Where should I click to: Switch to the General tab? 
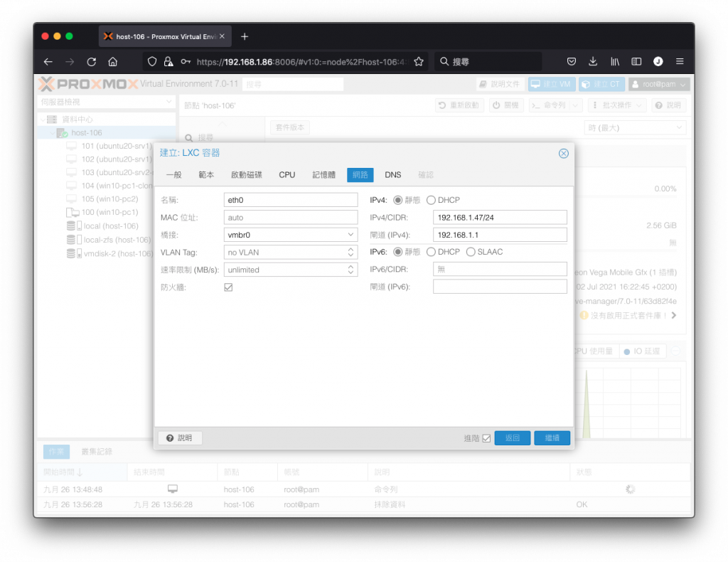pyautogui.click(x=174, y=175)
